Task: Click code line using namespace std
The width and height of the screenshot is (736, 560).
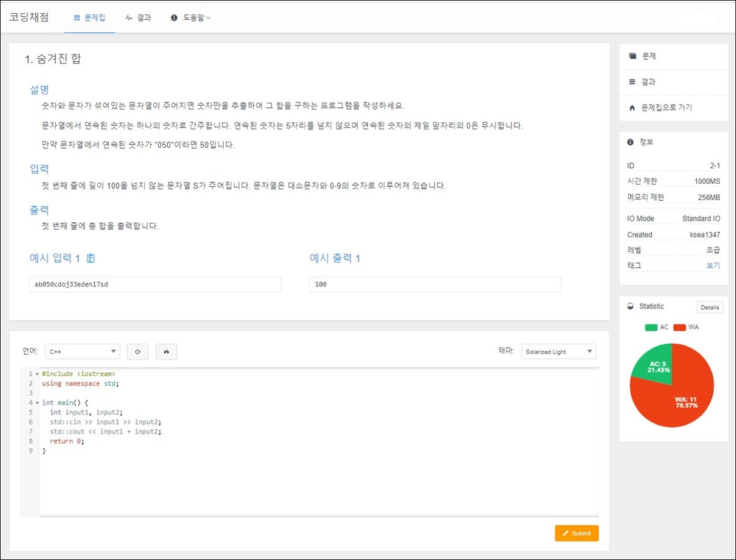Action: point(80,384)
